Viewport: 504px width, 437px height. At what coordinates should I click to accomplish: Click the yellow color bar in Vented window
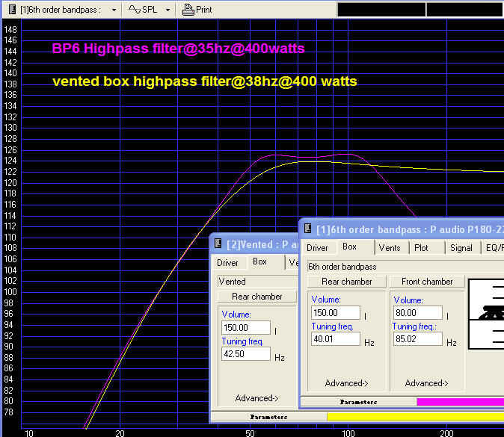coord(415,417)
